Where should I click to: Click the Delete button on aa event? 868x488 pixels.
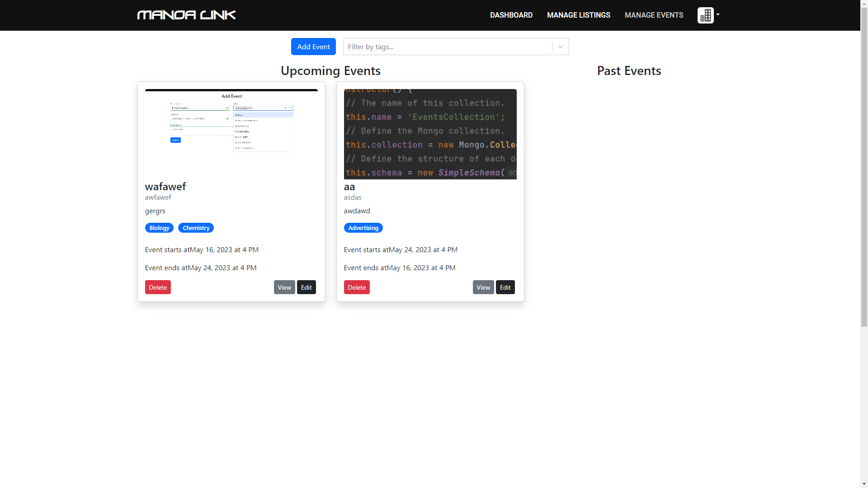357,287
